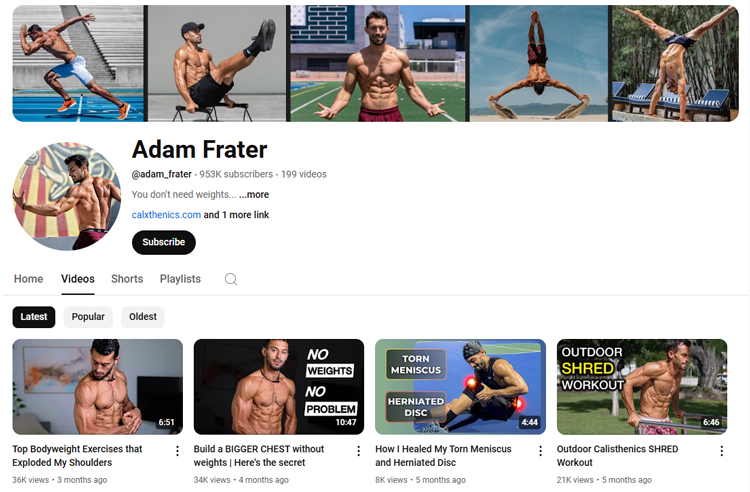Open the Top Bodyweight Exercises video thumbnail
This screenshot has width=750, height=492.
click(x=98, y=387)
